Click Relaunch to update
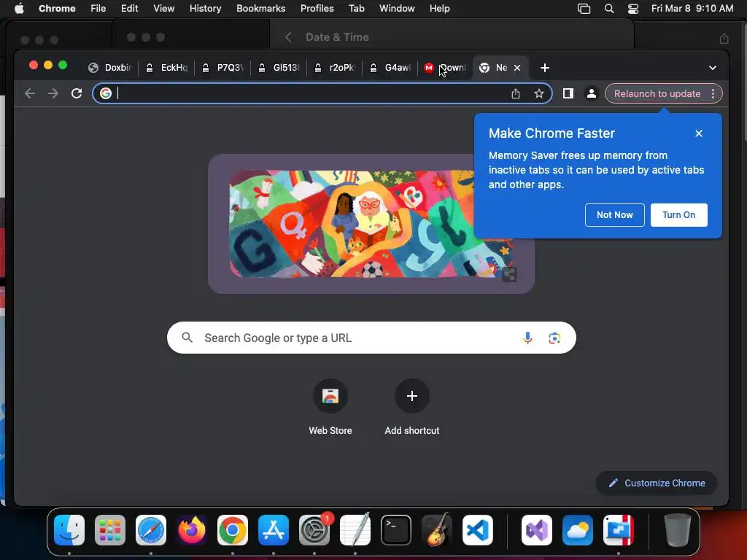 pyautogui.click(x=657, y=93)
